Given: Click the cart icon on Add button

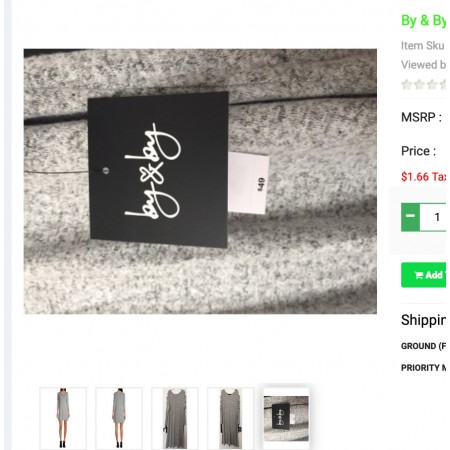Looking at the screenshot, I should pyautogui.click(x=419, y=275).
